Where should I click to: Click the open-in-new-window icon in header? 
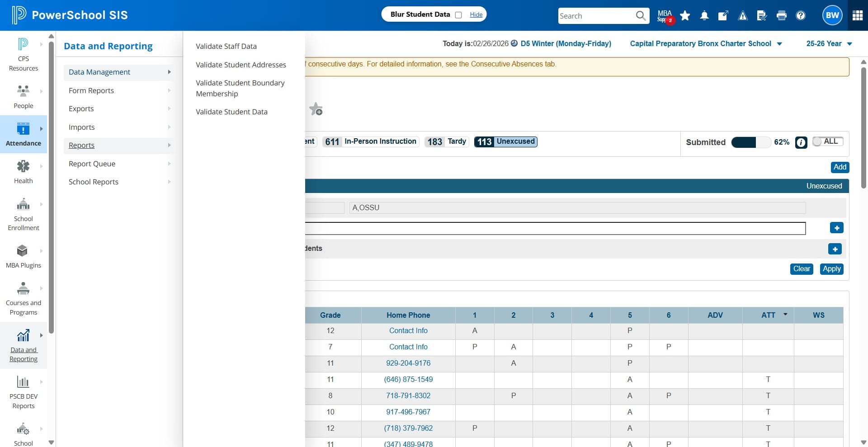pos(723,16)
